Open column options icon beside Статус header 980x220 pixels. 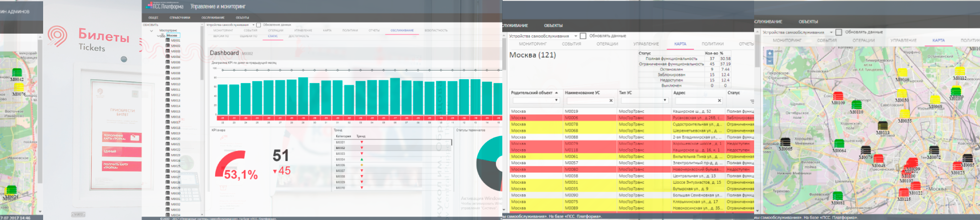tap(752, 102)
